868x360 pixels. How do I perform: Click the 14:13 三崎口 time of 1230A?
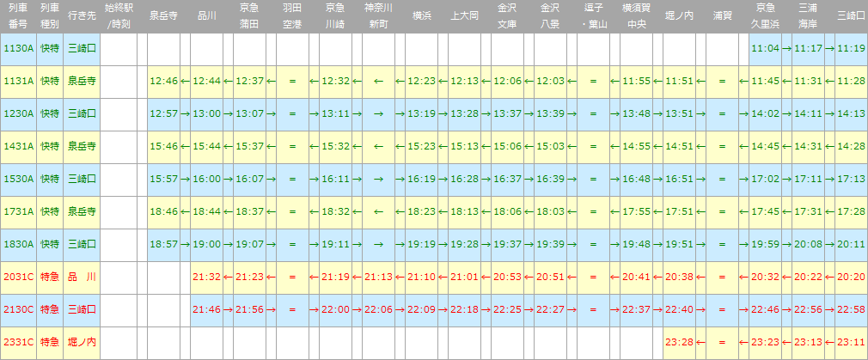852,113
